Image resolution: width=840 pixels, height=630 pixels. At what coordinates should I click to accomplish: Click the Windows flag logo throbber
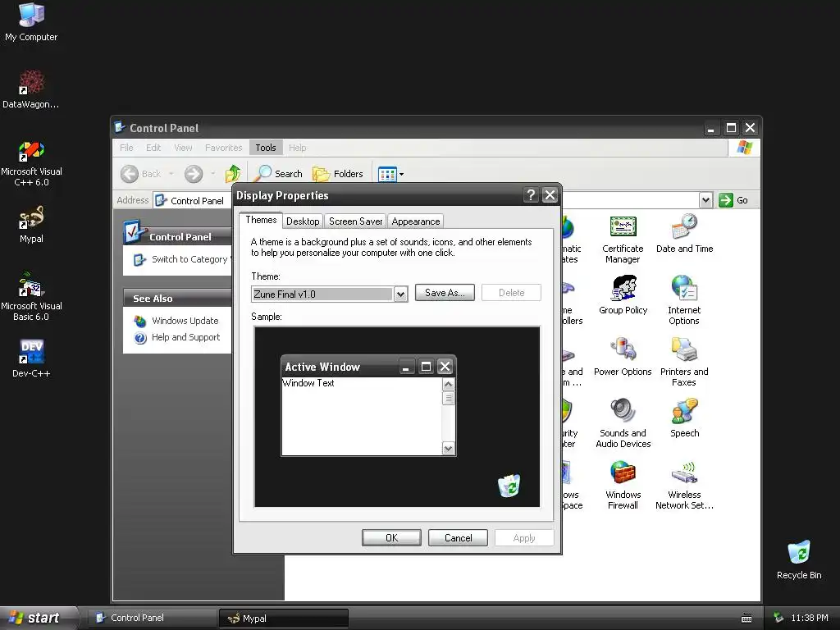pos(744,148)
